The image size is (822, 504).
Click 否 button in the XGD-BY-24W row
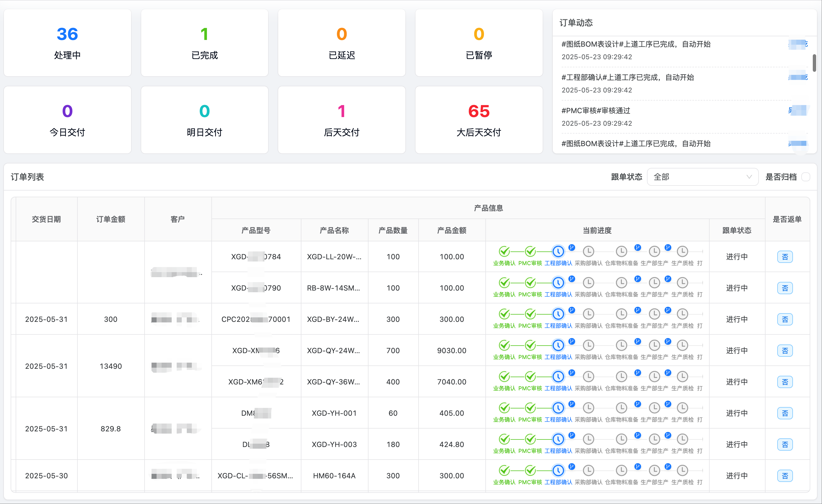(x=785, y=320)
